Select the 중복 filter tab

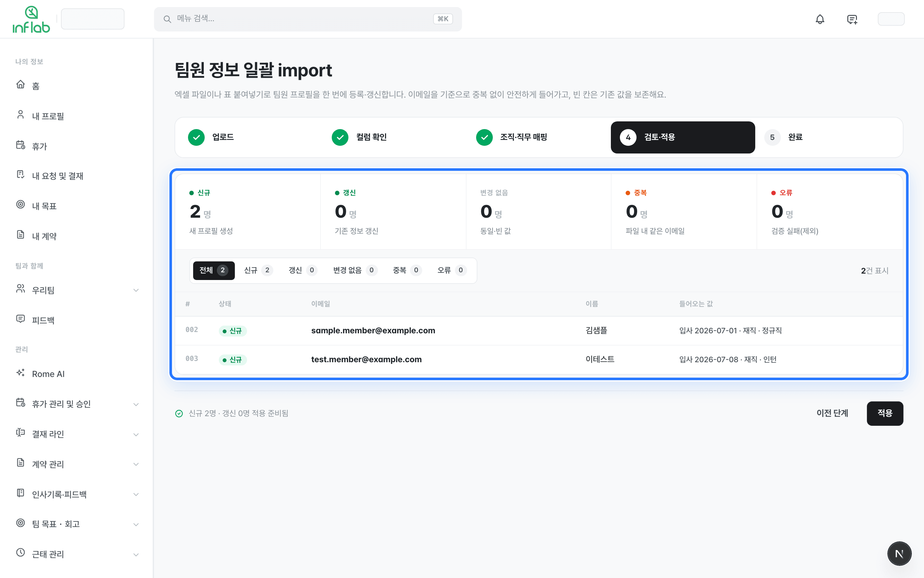pyautogui.click(x=407, y=271)
